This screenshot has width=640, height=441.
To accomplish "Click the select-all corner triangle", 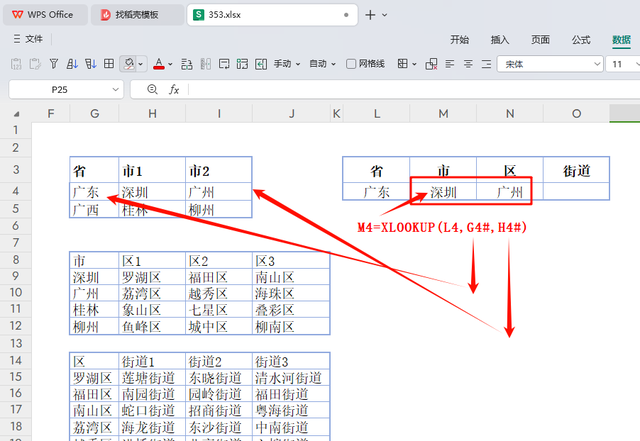I will [x=16, y=114].
